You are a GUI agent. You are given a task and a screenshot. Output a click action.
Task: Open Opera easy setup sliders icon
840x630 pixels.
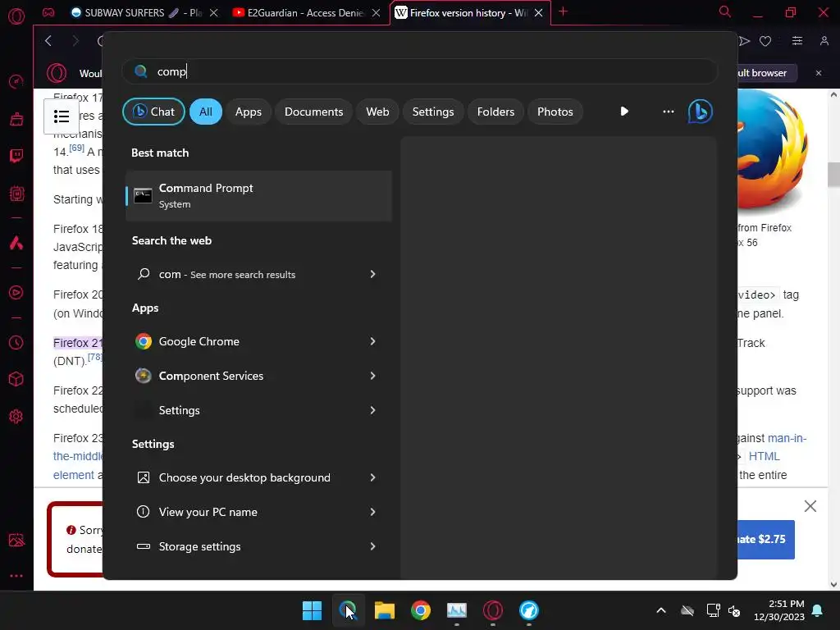click(x=797, y=41)
